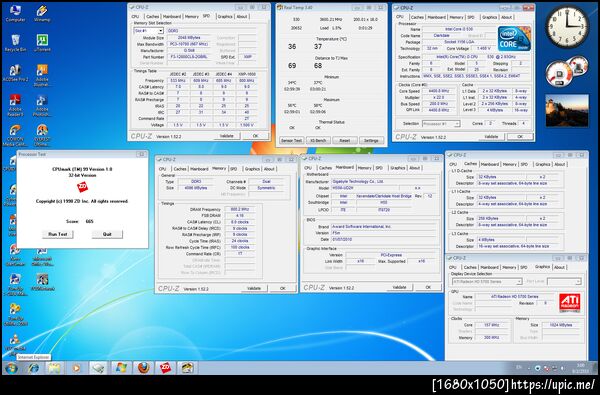Click the Intel Core logo in CPU-Z
This screenshot has width=600, height=395.
coord(514,39)
